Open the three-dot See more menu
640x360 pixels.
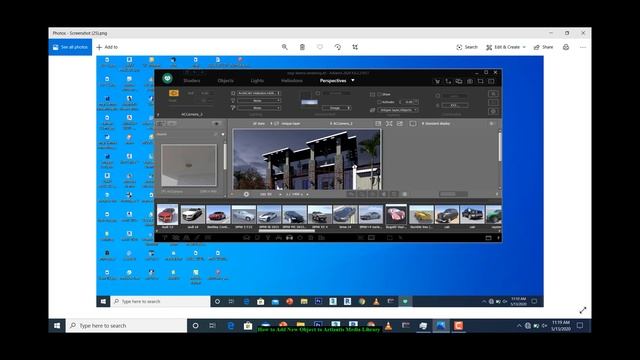583,47
